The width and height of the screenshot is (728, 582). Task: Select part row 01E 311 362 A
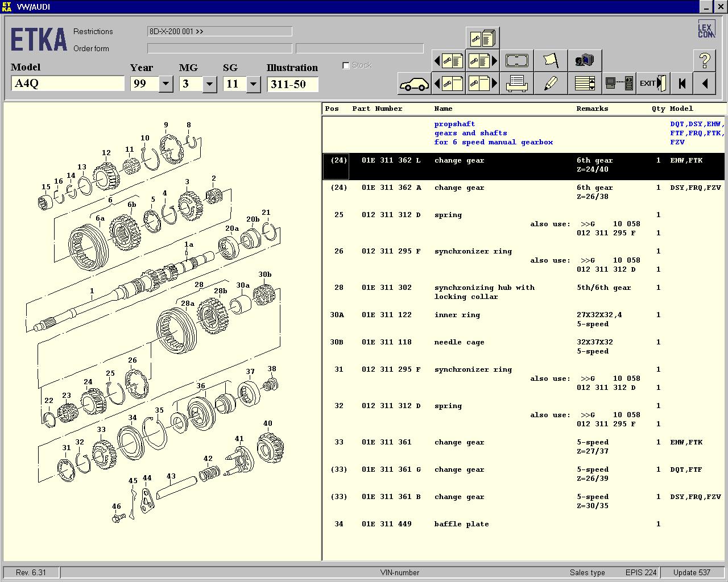click(x=524, y=192)
